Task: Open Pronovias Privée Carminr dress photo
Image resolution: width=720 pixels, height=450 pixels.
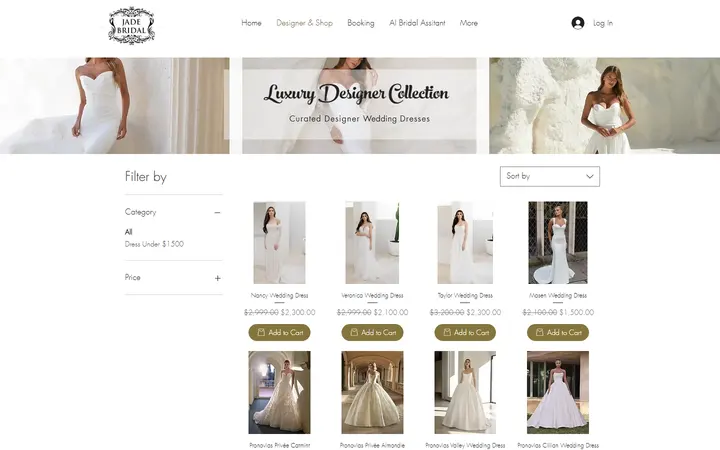Action: [x=279, y=393]
